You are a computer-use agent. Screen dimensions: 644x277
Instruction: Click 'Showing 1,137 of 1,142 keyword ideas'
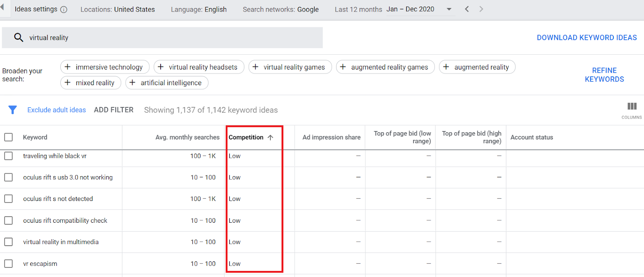211,110
